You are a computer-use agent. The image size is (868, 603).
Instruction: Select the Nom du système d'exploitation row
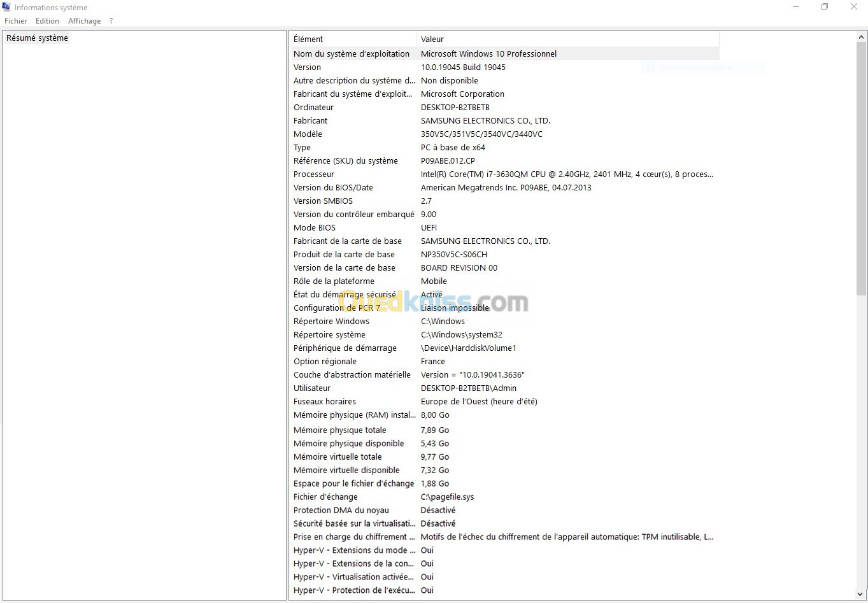504,54
